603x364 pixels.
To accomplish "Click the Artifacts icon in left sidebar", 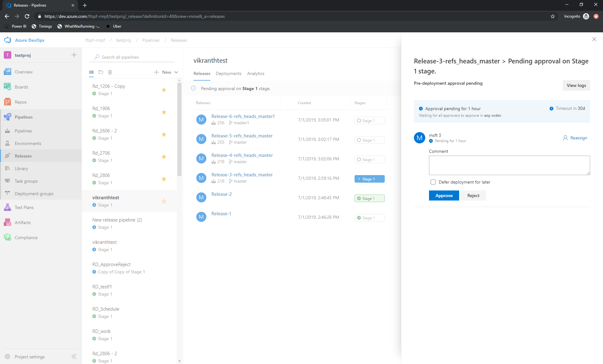I will point(8,222).
